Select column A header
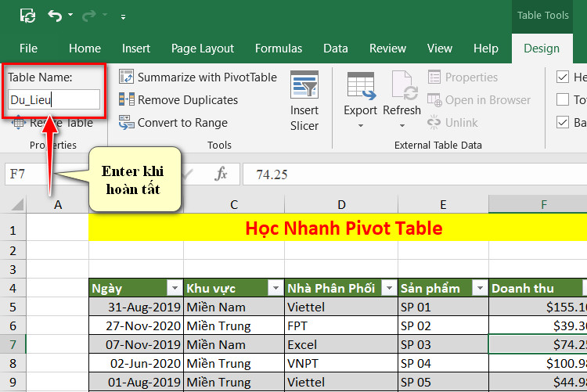 pyautogui.click(x=58, y=205)
